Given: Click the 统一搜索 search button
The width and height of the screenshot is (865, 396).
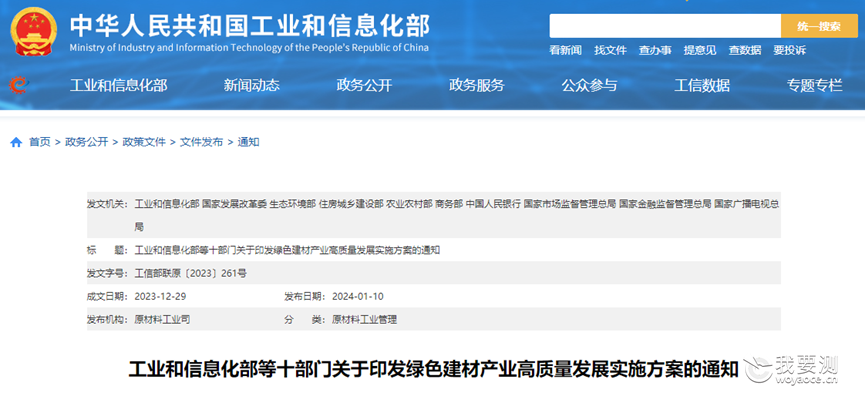Looking at the screenshot, I should coord(819,26).
